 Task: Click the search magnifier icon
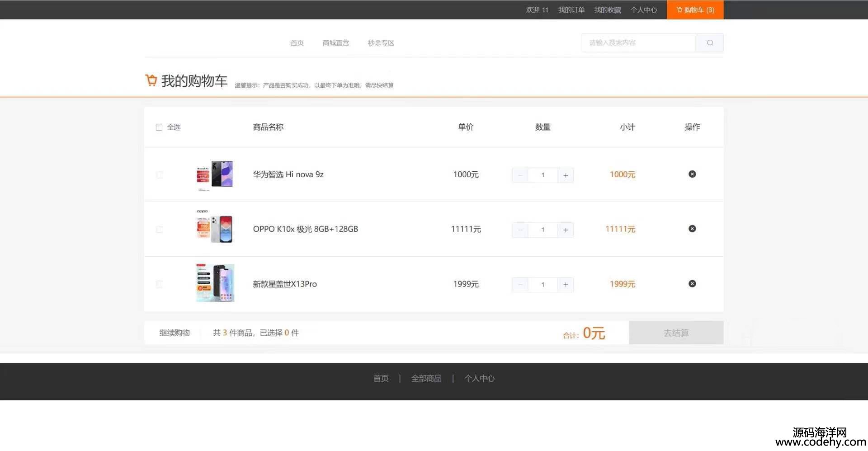pos(710,43)
